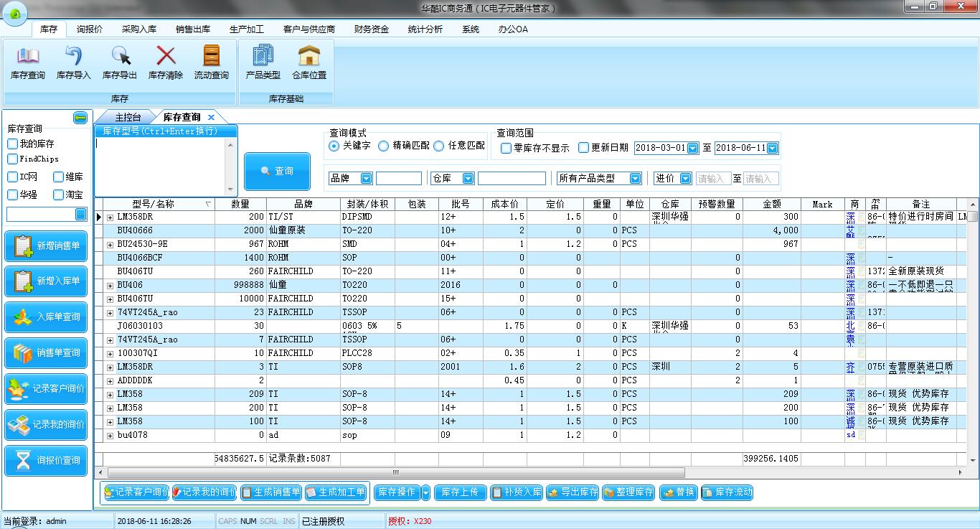Collapse the left panel with arrow icon

pos(80,118)
